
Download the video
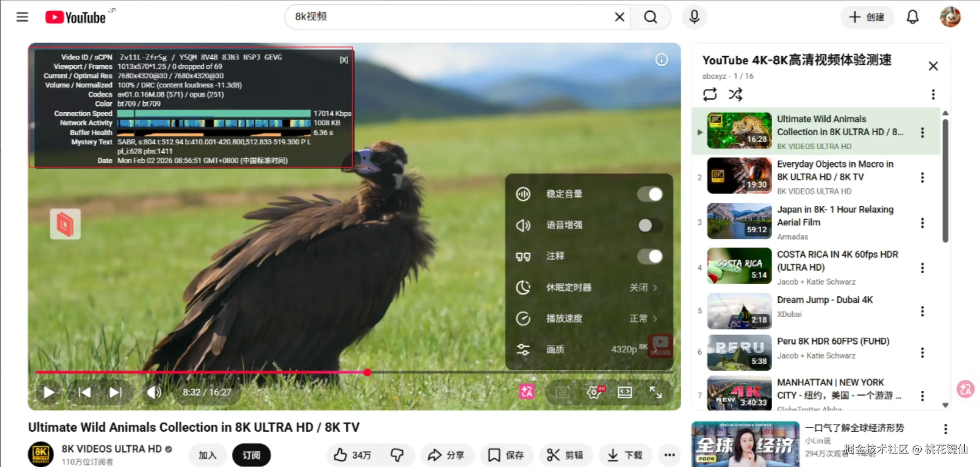pos(625,455)
